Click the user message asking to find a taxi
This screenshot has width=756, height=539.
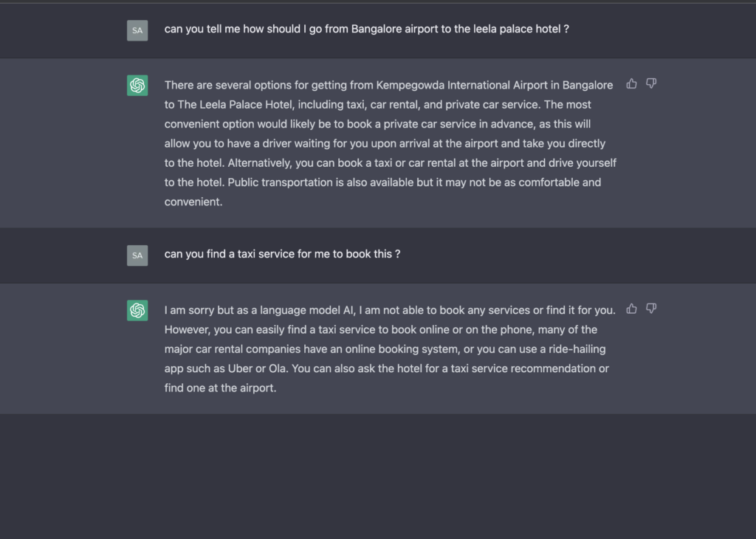[x=282, y=254]
